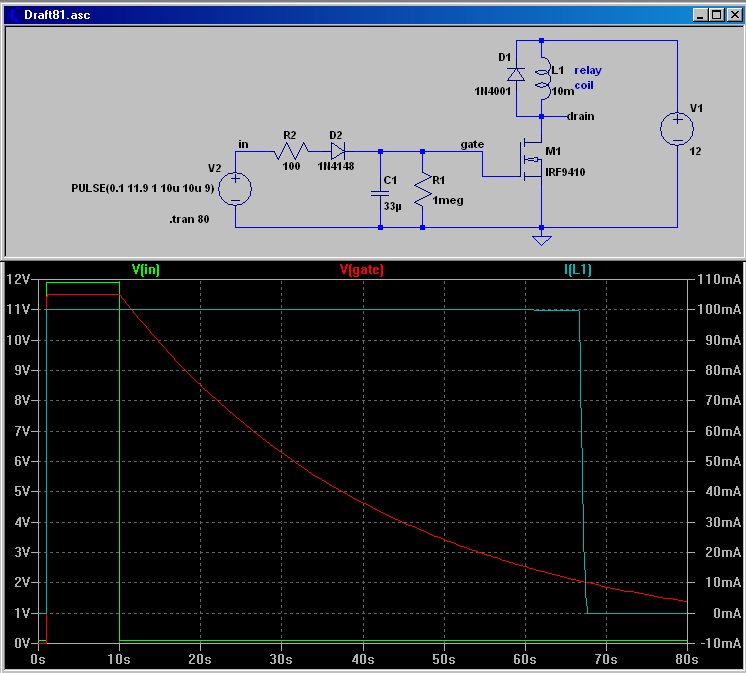Click the R2 resistor symbol
The height and width of the screenshot is (673, 746).
(x=291, y=151)
